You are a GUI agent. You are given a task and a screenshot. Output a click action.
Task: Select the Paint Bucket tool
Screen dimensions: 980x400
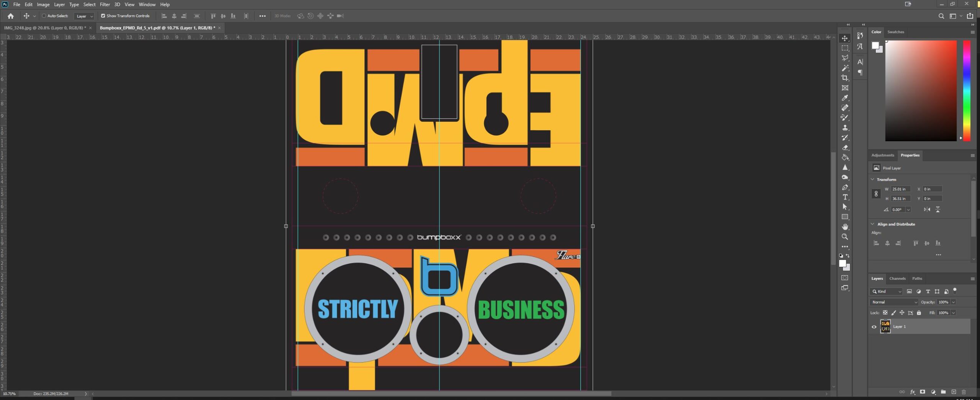pyautogui.click(x=844, y=157)
